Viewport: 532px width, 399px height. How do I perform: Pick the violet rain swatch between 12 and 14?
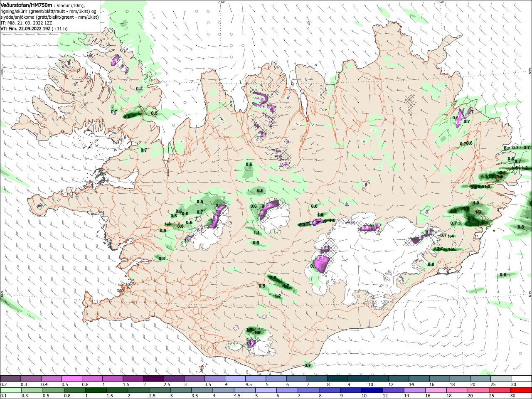[393, 390]
